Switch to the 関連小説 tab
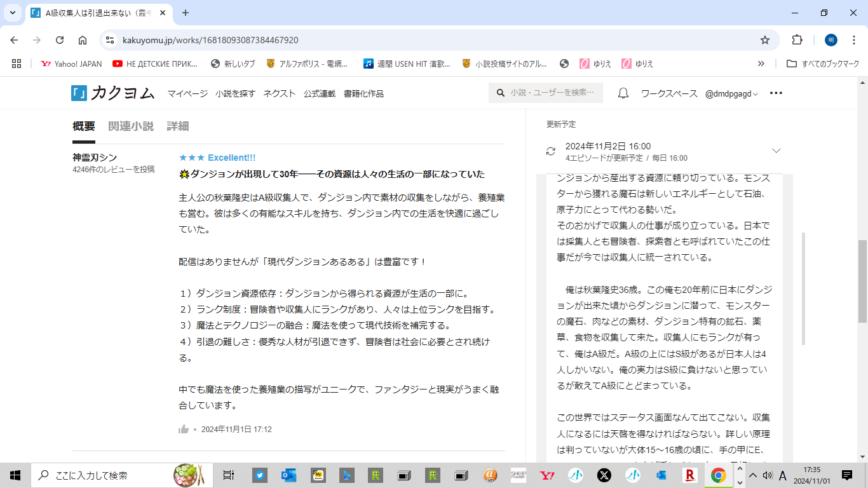This screenshot has width=868, height=488. (131, 126)
